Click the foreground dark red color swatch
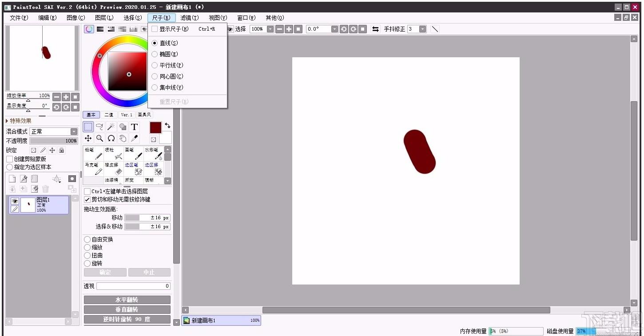Screen dimensions: 644x336 155,127
